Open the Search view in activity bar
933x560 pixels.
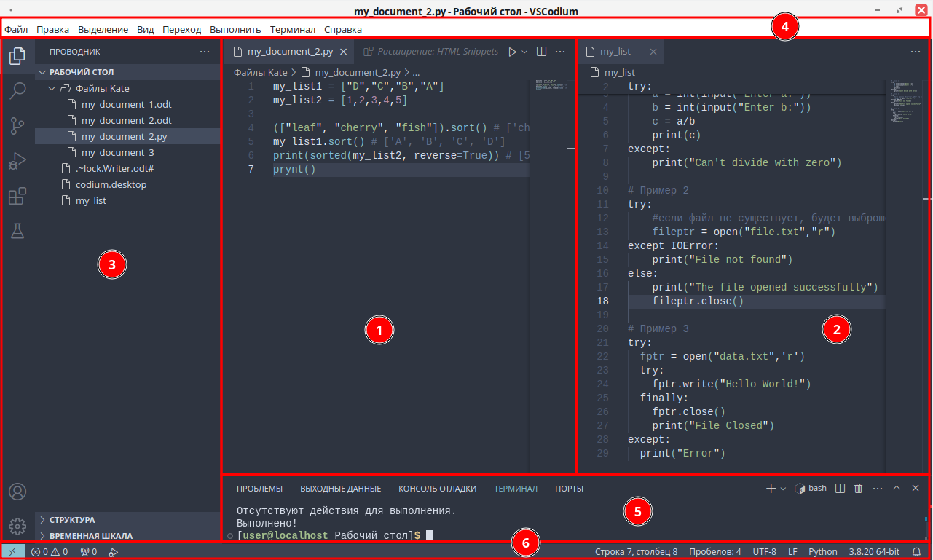(x=17, y=91)
